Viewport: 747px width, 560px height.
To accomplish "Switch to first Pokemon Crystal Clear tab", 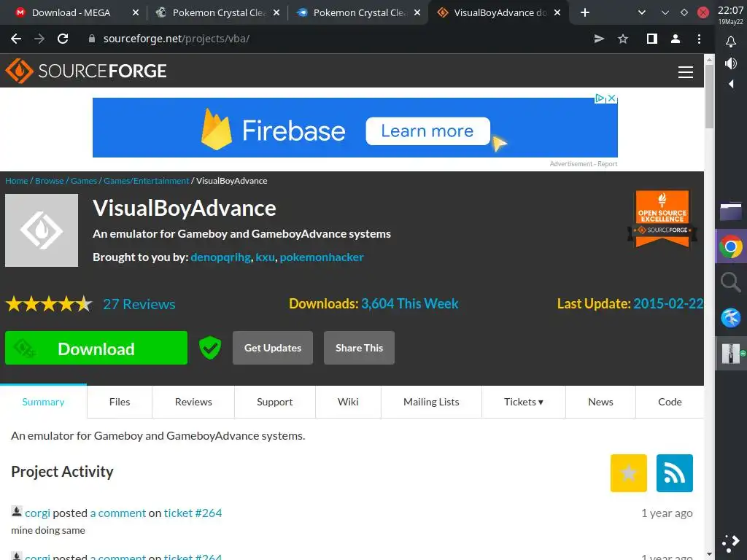I will point(217,13).
